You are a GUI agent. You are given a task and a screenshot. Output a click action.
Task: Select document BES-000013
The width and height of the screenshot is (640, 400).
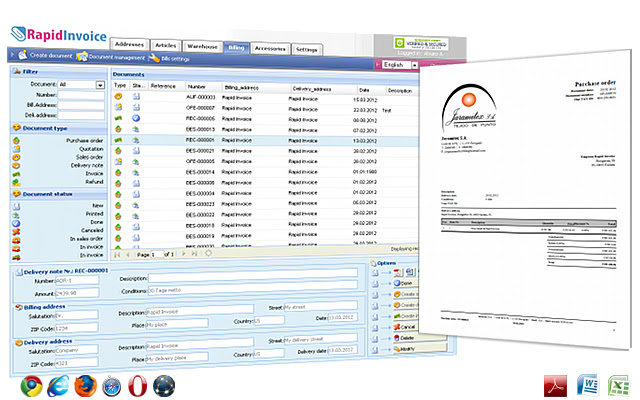tap(265, 129)
